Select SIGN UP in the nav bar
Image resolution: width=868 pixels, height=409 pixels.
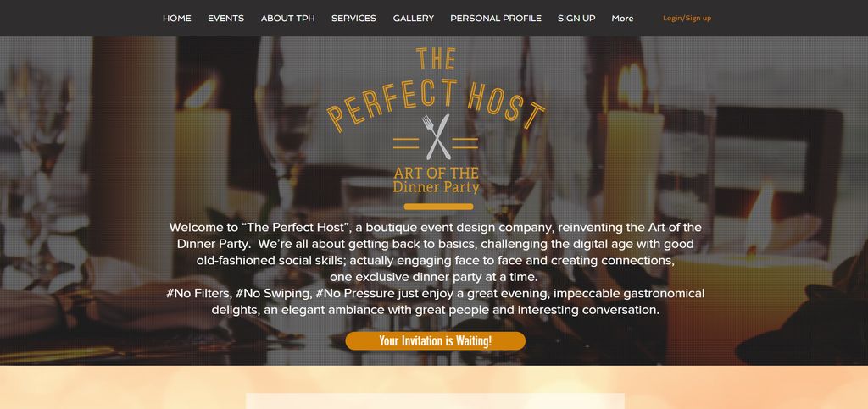pyautogui.click(x=576, y=19)
